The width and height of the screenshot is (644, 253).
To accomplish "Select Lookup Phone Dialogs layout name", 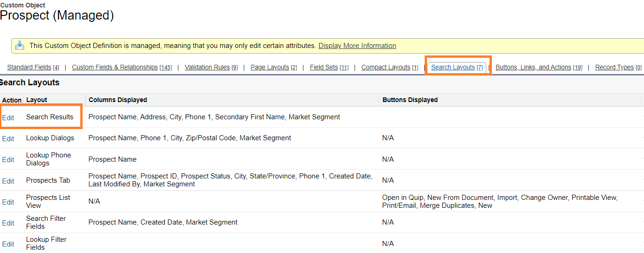I will coord(49,159).
